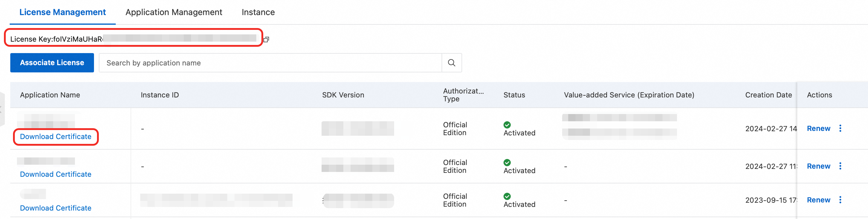The image size is (868, 219).
Task: Click the Instance ID column header
Action: pos(160,95)
